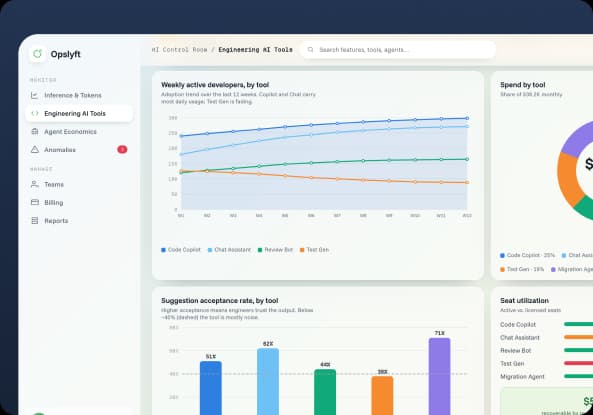Click the 44% green bar

coord(325,392)
